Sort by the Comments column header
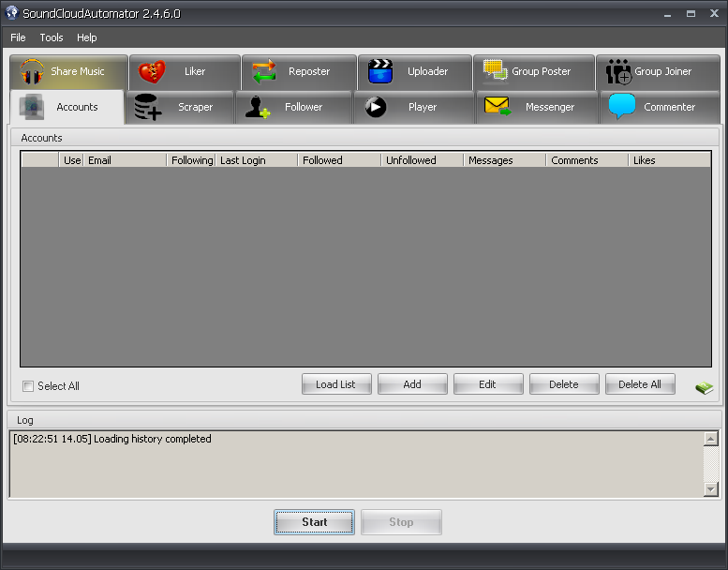728x570 pixels. tap(587, 160)
